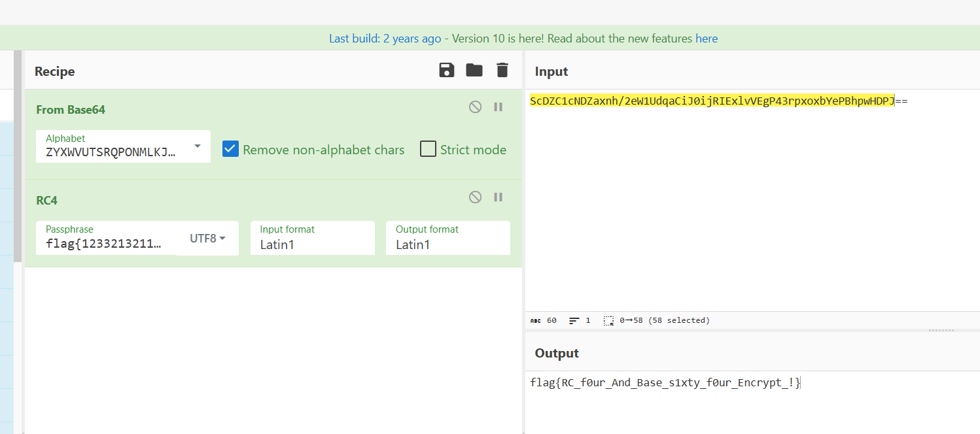Image resolution: width=980 pixels, height=434 pixels.
Task: Select the RC4 Output format Latin1
Action: 448,238
